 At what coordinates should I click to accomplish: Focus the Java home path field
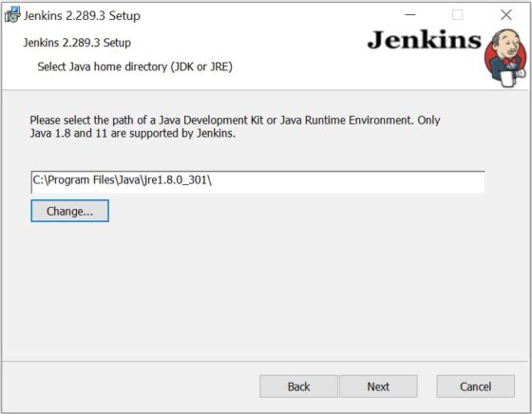(257, 181)
